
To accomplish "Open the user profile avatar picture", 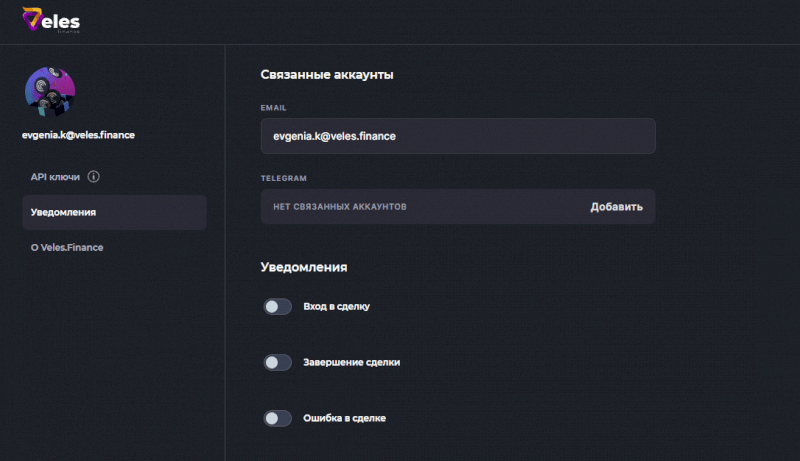I will [x=50, y=94].
